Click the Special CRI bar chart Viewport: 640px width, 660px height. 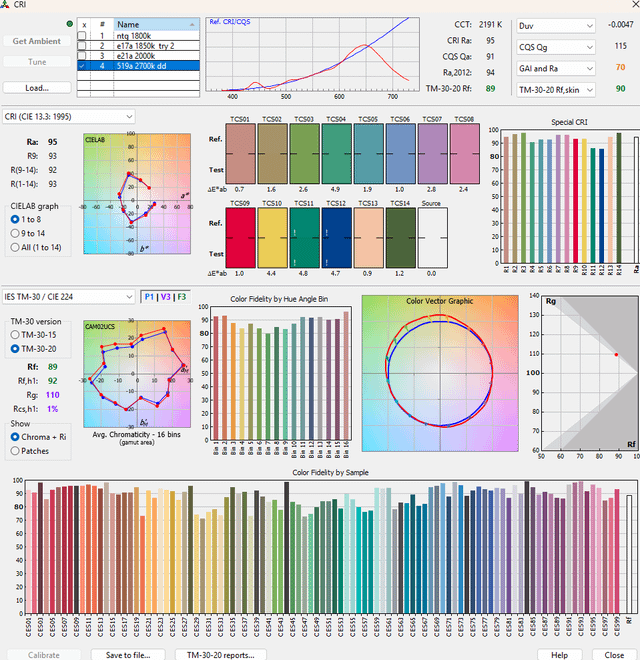tap(566, 200)
